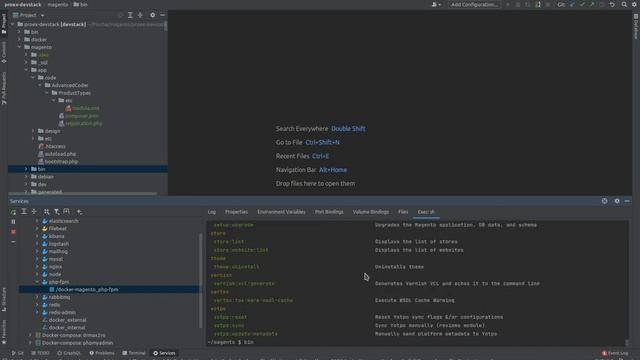Click Services rerun/deploy icon
Screen dimensions: 640x360
tap(13, 212)
